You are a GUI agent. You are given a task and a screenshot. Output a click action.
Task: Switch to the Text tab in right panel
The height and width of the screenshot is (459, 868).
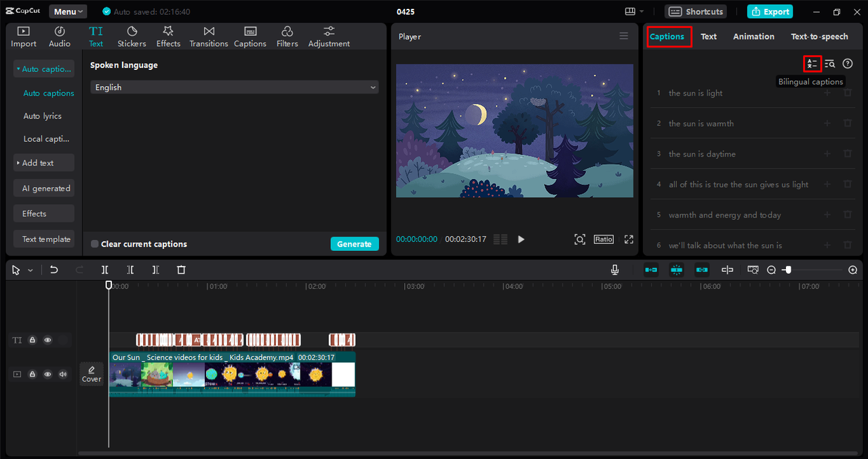pos(709,37)
